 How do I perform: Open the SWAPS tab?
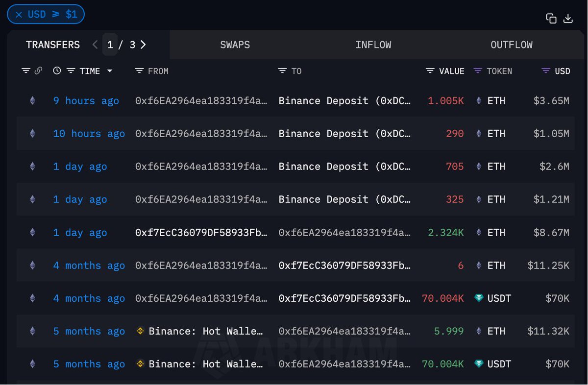pos(235,45)
